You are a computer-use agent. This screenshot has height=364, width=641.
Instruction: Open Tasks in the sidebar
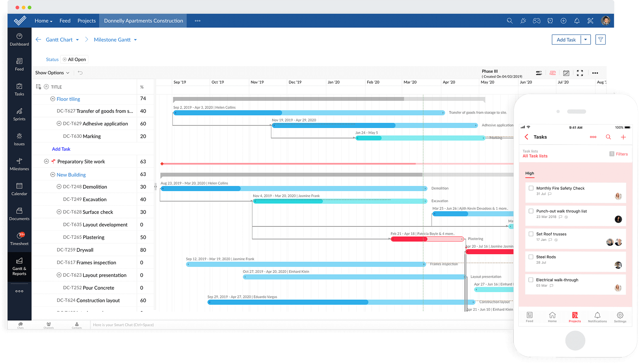pos(19,90)
